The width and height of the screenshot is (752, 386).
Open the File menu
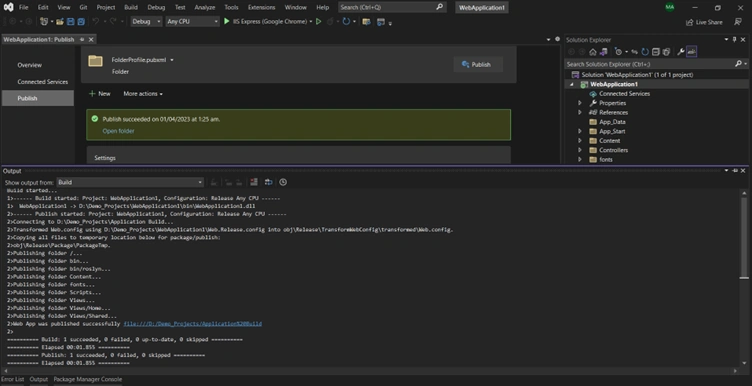click(24, 7)
